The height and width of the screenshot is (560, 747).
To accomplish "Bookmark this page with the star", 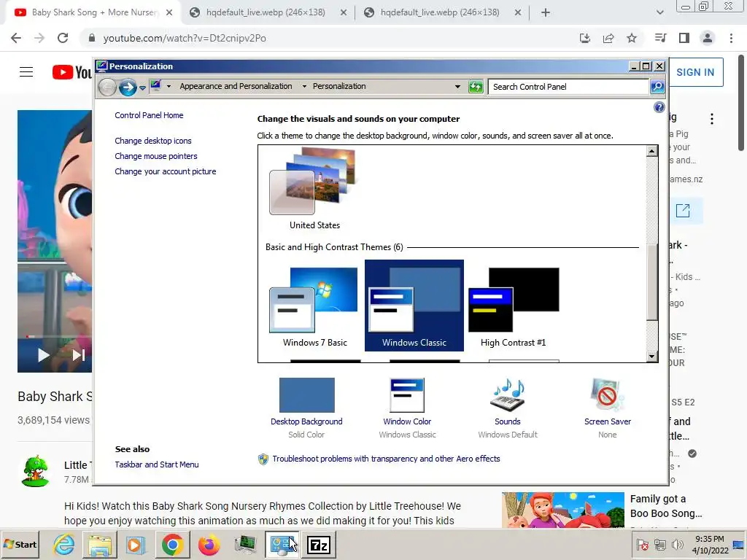I will point(632,38).
